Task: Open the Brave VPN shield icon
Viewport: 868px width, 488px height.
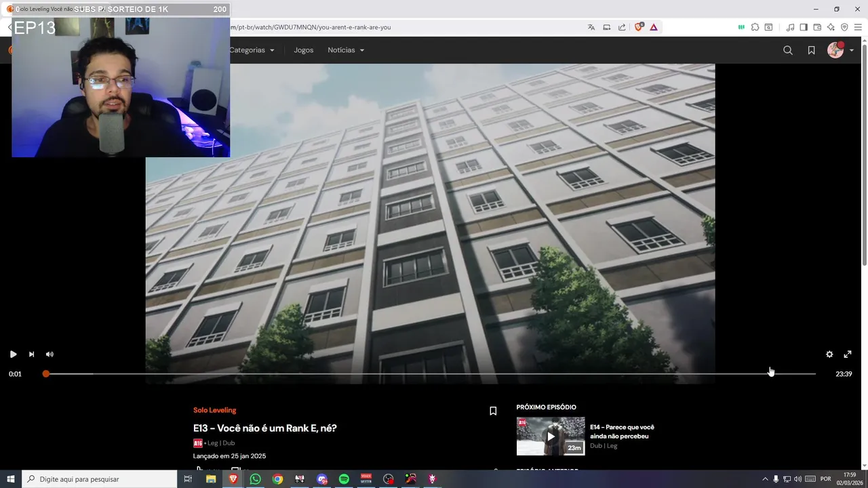Action: pyautogui.click(x=844, y=27)
